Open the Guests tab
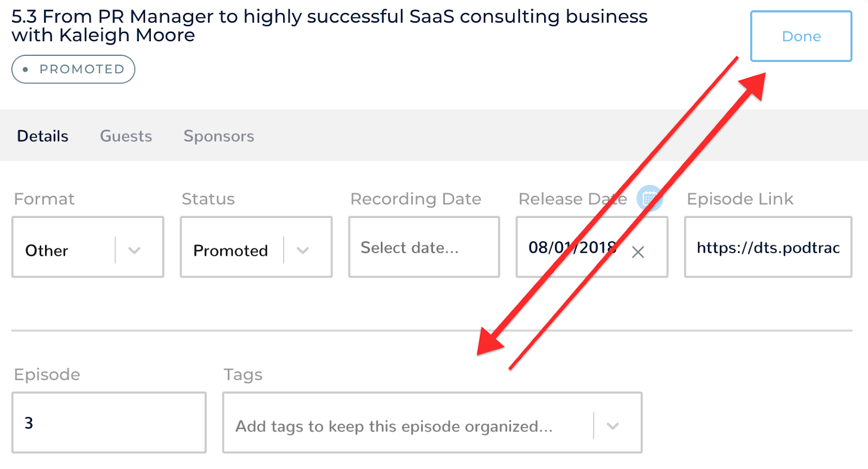Screen dimensions: 868x469 [126, 136]
